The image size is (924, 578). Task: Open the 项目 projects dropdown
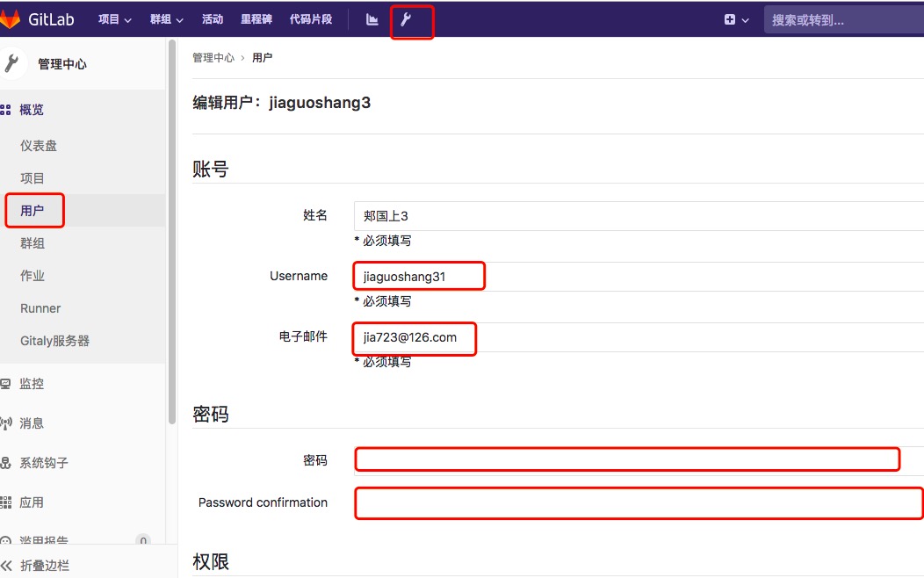(114, 18)
